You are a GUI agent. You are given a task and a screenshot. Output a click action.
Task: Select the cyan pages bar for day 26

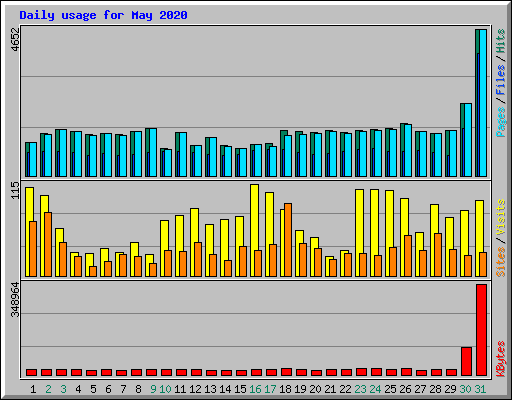tap(408, 151)
